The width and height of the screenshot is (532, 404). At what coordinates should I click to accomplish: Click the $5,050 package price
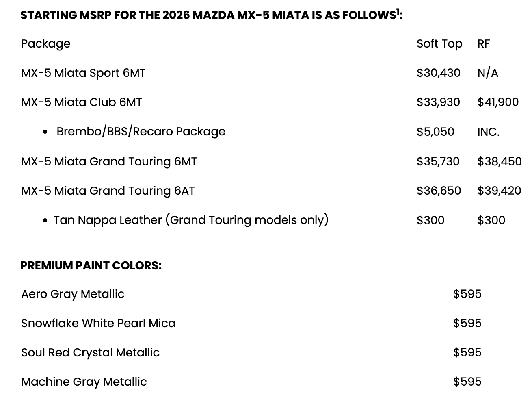[435, 132]
